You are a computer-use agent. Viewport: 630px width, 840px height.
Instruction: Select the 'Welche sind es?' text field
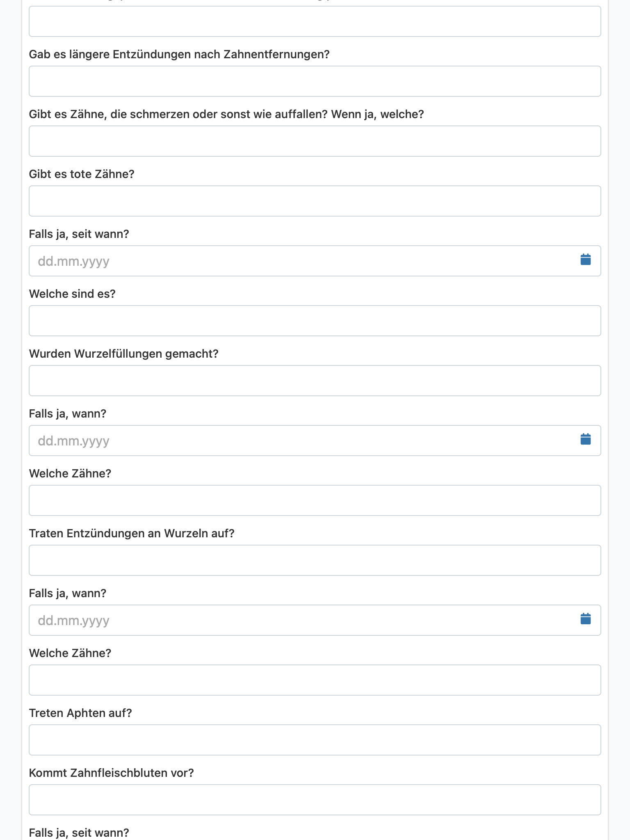pos(315,321)
